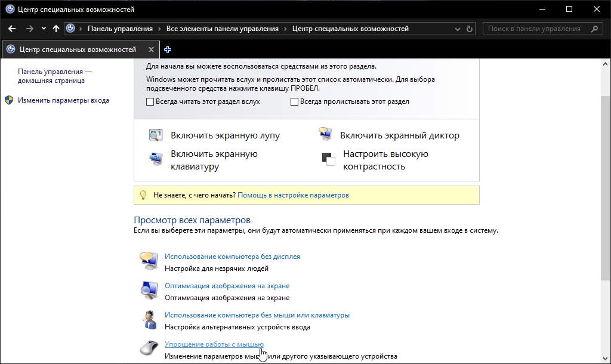Enable 'Всегда пролистывать этот раздел' checkbox

294,101
